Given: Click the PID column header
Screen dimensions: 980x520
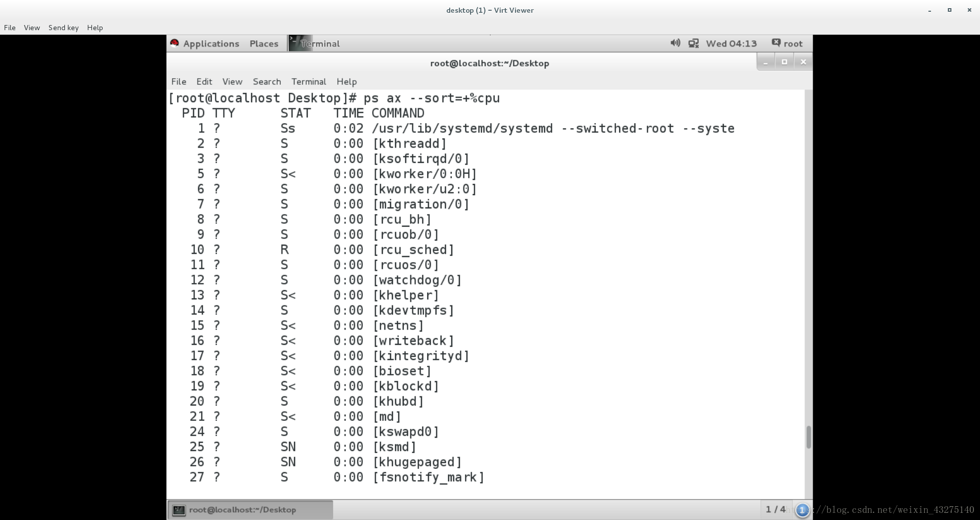Looking at the screenshot, I should coord(193,113).
